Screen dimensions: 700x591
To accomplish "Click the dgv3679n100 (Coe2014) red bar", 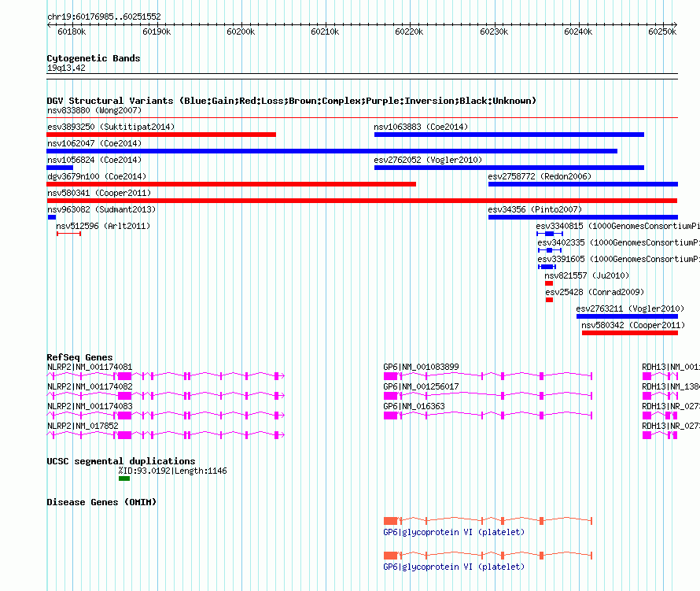I will click(231, 184).
